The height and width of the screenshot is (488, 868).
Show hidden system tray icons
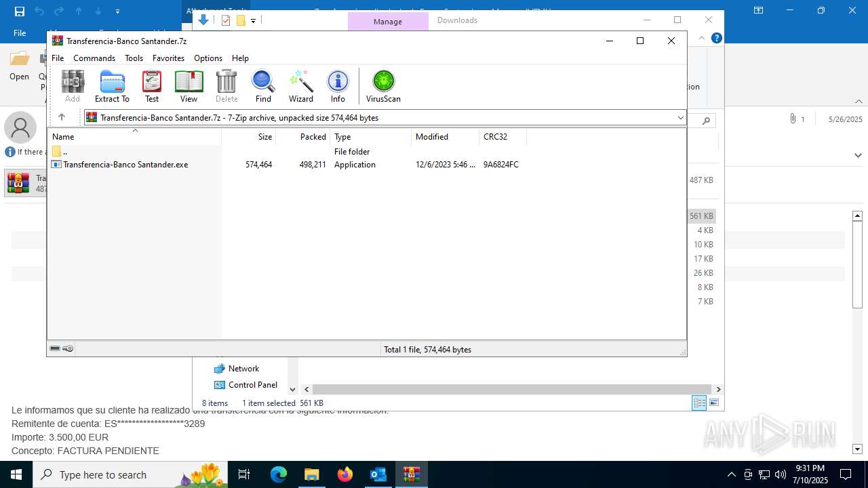pyautogui.click(x=731, y=474)
